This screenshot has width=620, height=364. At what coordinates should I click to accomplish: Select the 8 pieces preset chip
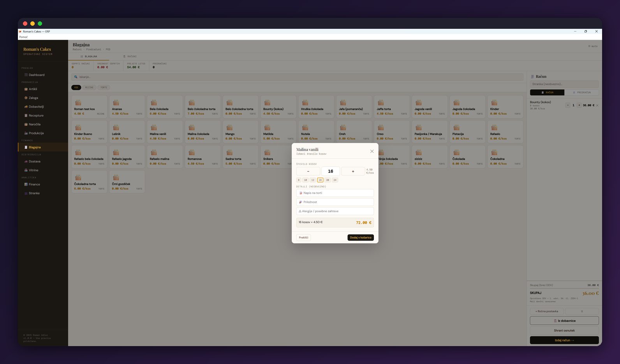click(299, 180)
